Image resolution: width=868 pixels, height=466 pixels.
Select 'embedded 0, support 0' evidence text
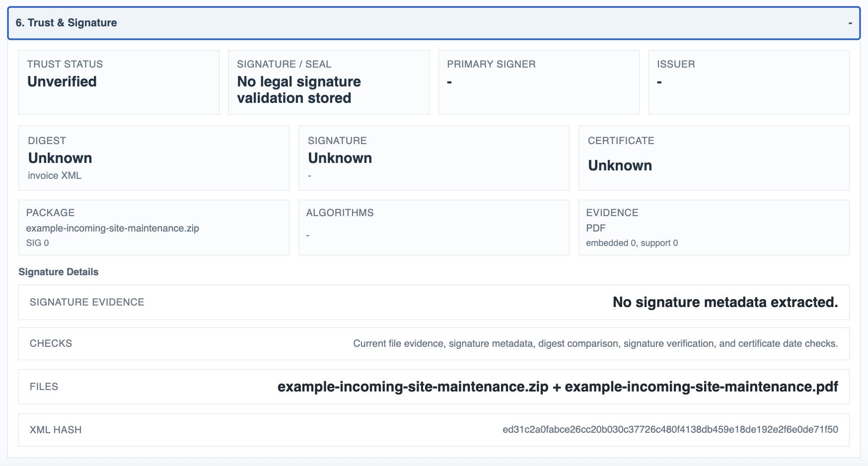pos(632,243)
